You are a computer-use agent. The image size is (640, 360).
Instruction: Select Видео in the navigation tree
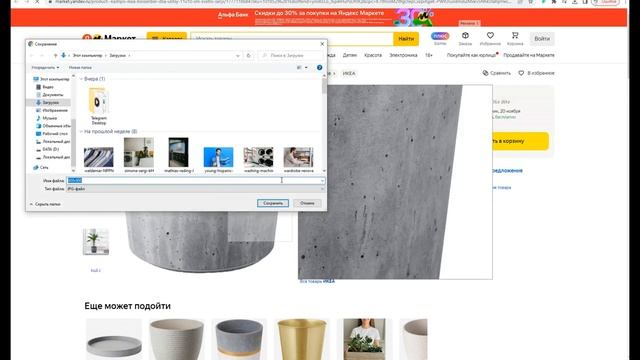(x=45, y=87)
